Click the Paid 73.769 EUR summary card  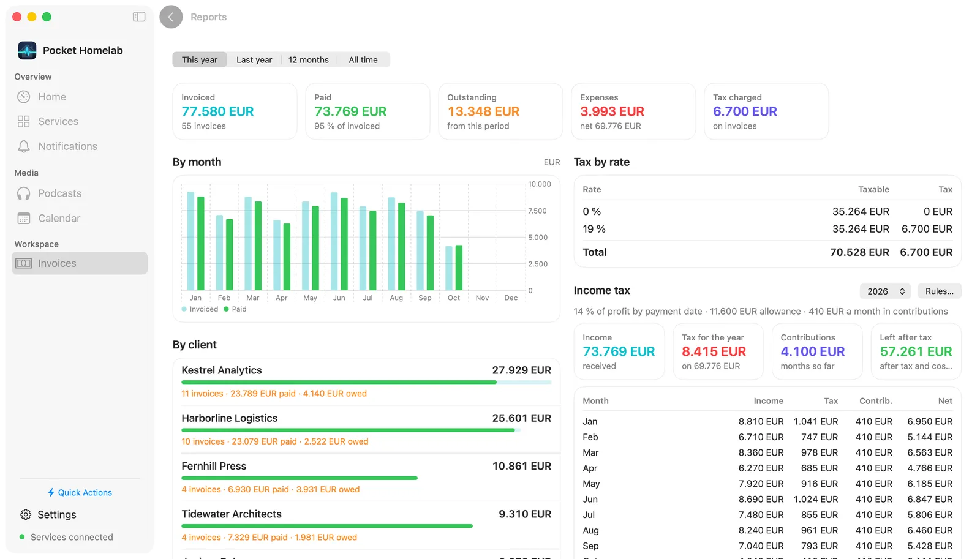pos(367,111)
